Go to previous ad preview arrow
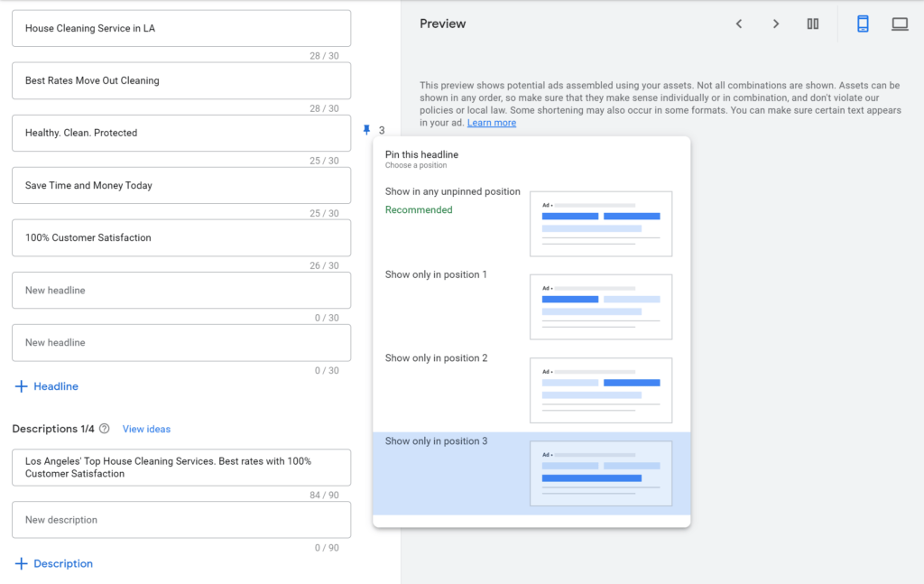924x584 pixels. [x=739, y=24]
